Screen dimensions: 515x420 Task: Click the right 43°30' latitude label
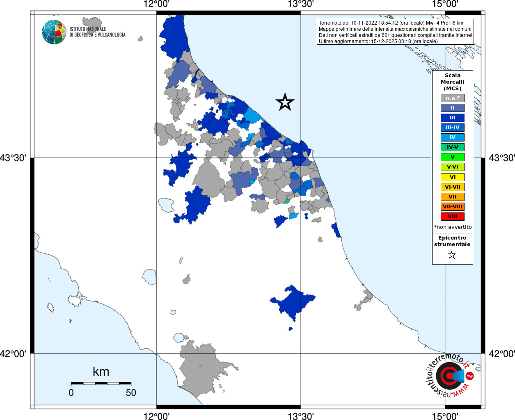point(502,158)
